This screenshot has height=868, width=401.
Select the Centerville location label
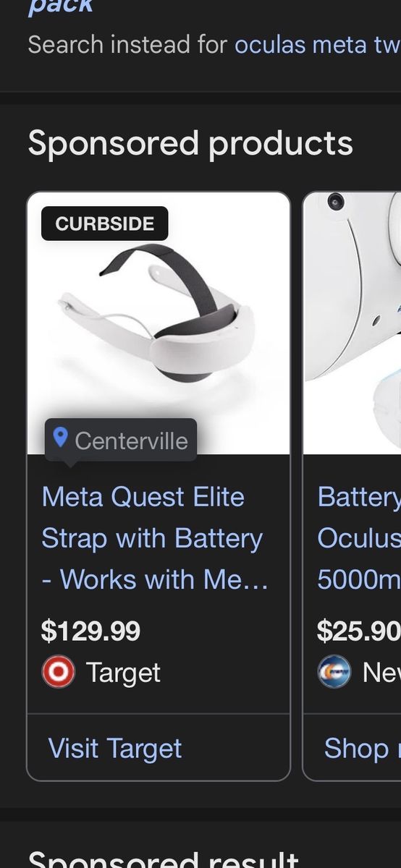pos(131,440)
